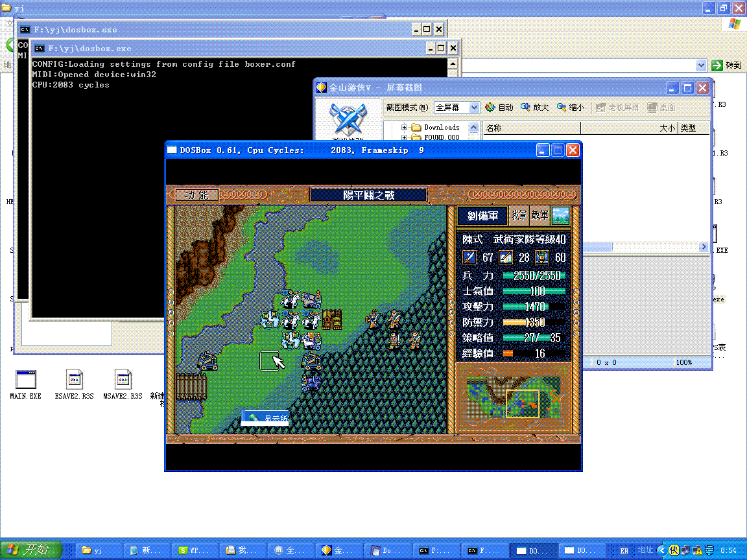Click the EN language indicator
The height and width of the screenshot is (560, 747).
[624, 551]
